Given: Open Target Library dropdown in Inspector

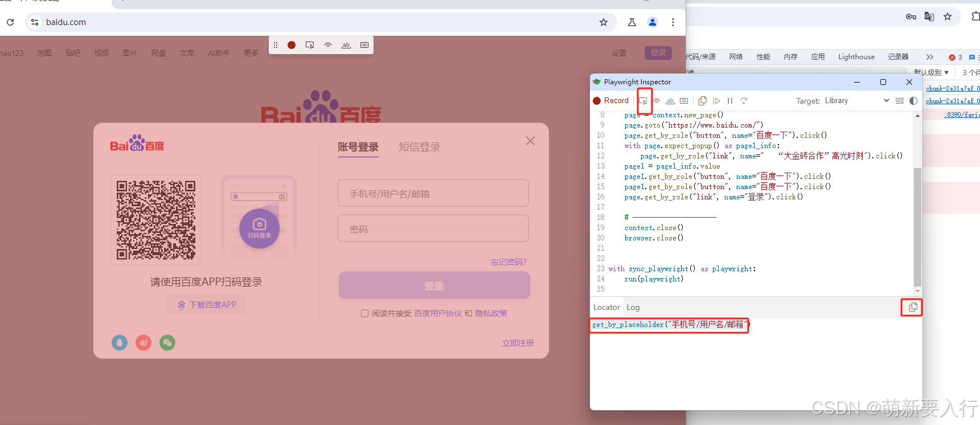Looking at the screenshot, I should pos(857,101).
